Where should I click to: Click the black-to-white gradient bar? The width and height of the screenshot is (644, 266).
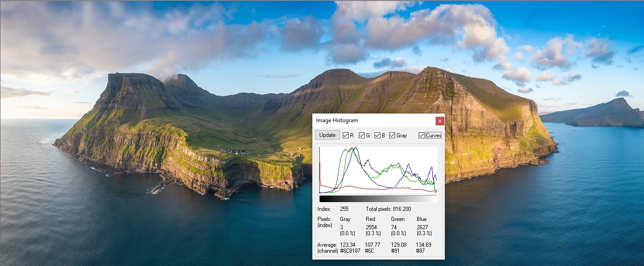[378, 199]
